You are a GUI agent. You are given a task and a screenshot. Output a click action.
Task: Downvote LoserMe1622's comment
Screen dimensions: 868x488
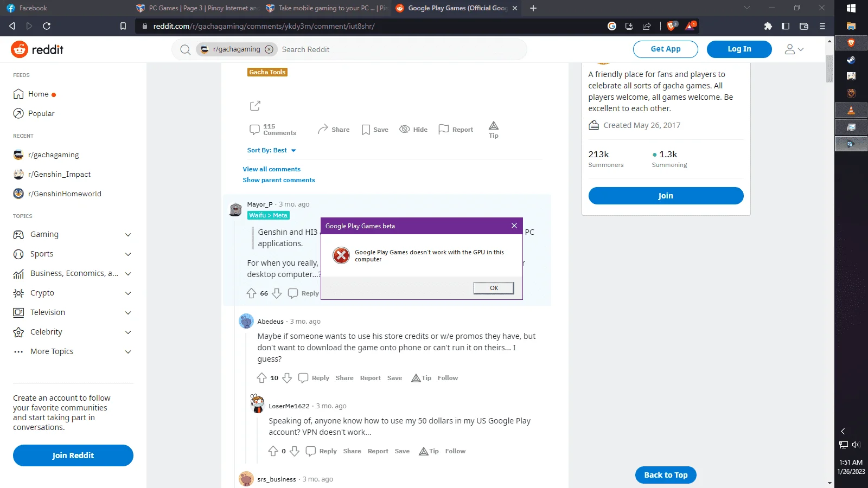click(295, 451)
